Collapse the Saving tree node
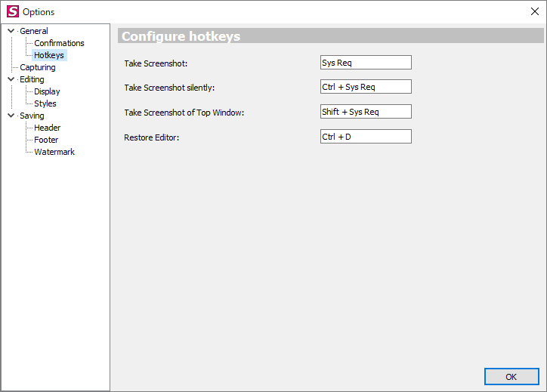Screen dimensions: 547x392 coord(11,116)
